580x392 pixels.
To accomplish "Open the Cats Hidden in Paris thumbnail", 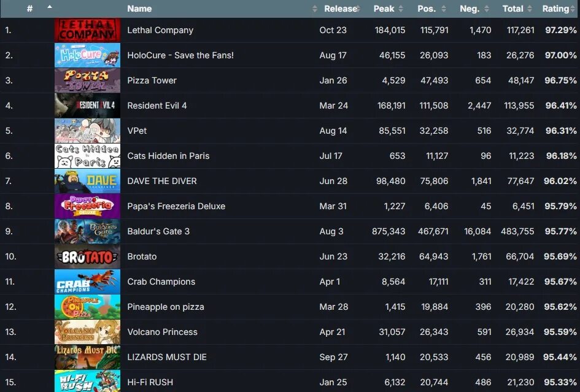I will (x=87, y=156).
